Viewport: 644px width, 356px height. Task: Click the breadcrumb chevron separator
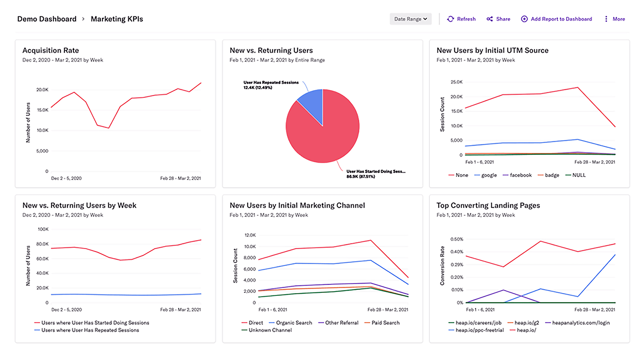tap(83, 19)
